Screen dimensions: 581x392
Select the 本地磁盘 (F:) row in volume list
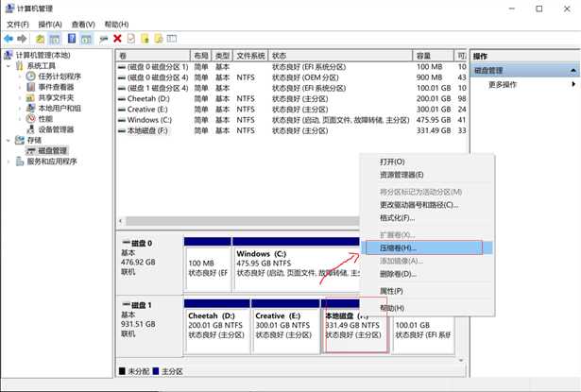[x=291, y=130]
